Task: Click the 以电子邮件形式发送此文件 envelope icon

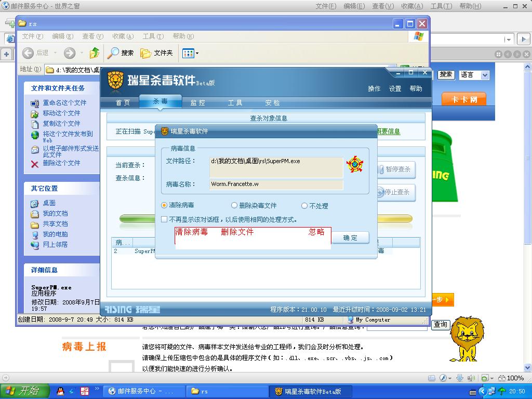Action: (x=35, y=150)
